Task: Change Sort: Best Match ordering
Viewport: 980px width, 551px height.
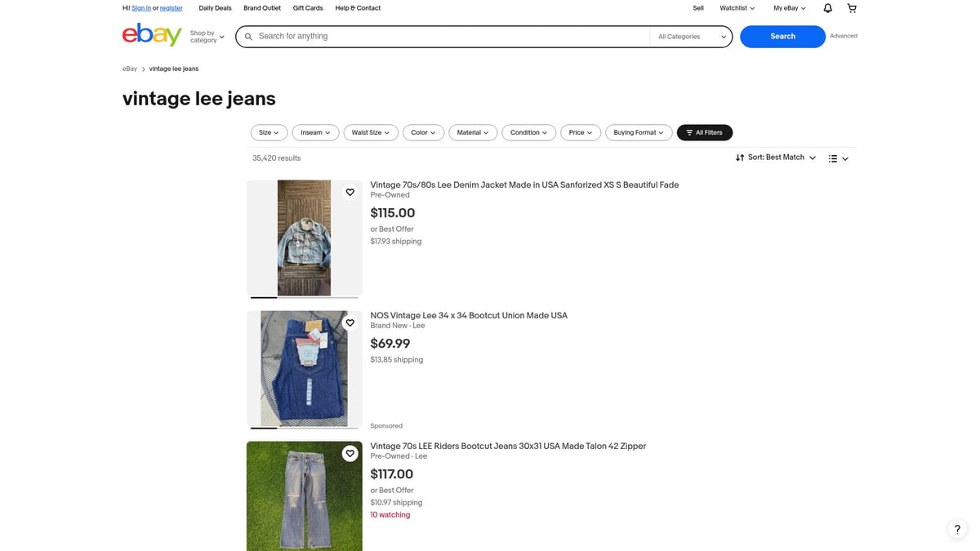Action: pos(774,157)
